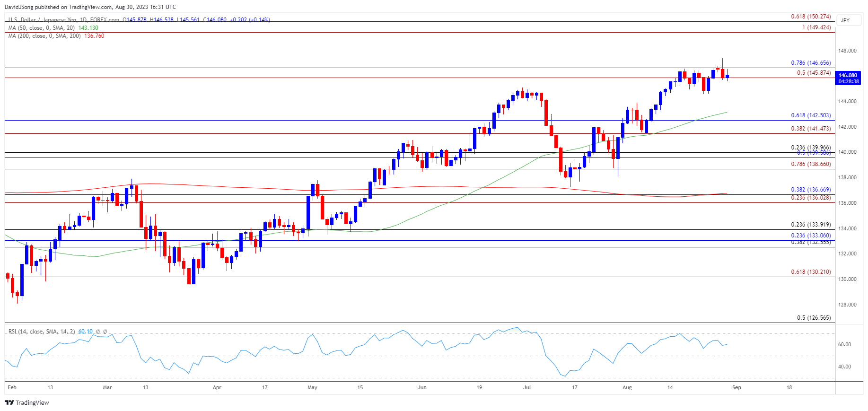Click the Mar date on time axis
This screenshot has height=411, width=868.
pos(107,387)
